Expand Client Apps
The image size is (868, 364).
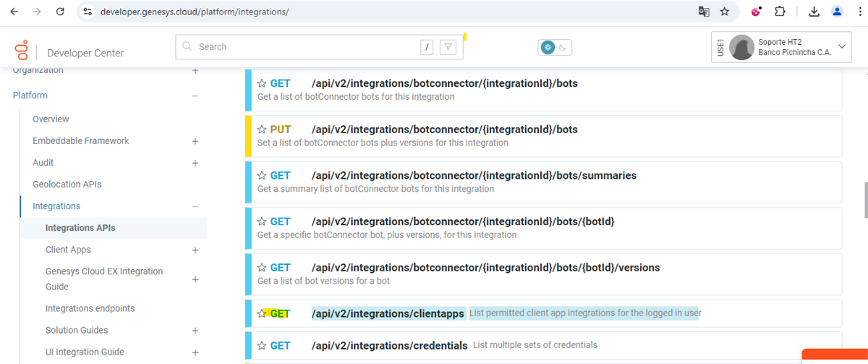[195, 250]
